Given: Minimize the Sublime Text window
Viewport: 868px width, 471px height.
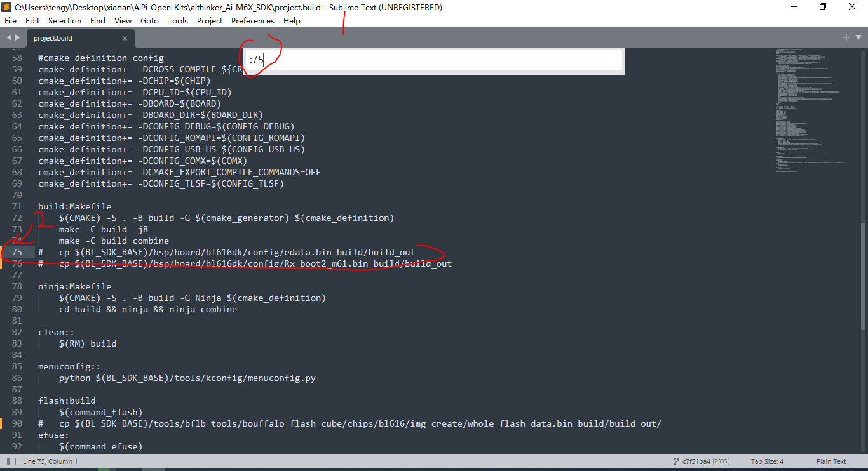Looking at the screenshot, I should 794,6.
